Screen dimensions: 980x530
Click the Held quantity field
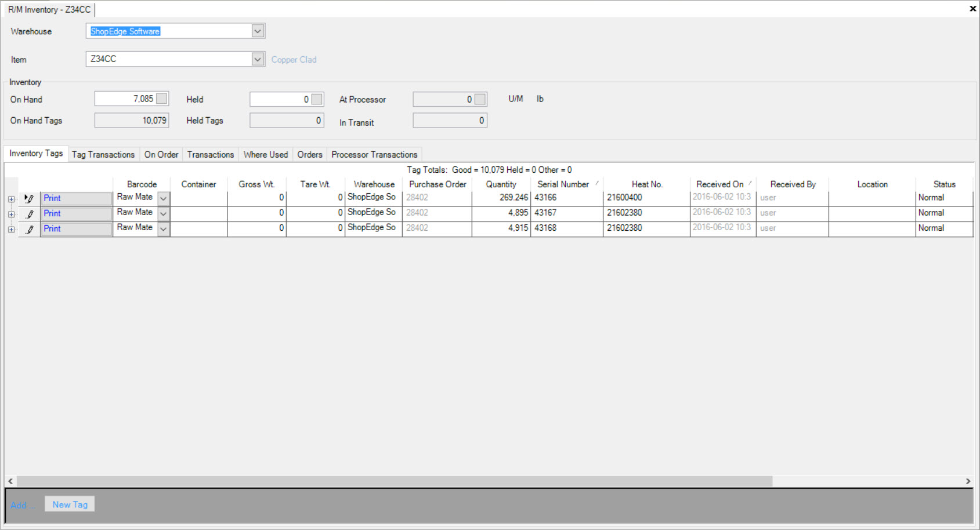287,99
